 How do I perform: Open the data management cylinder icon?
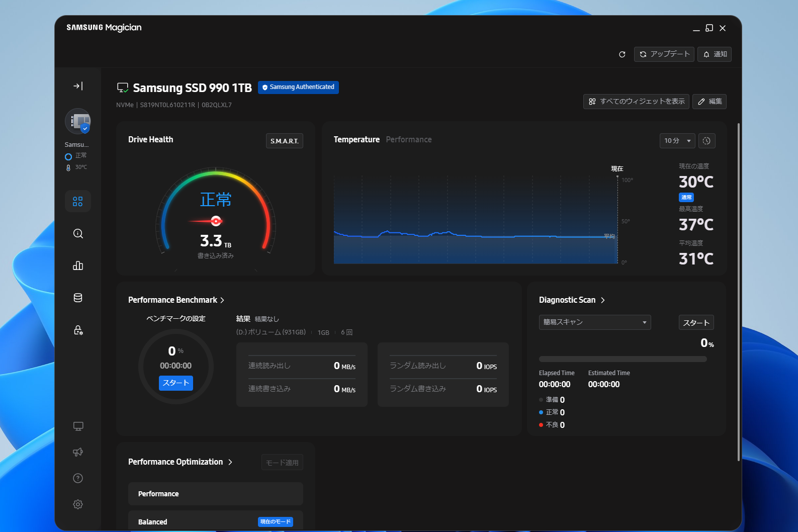(x=78, y=298)
